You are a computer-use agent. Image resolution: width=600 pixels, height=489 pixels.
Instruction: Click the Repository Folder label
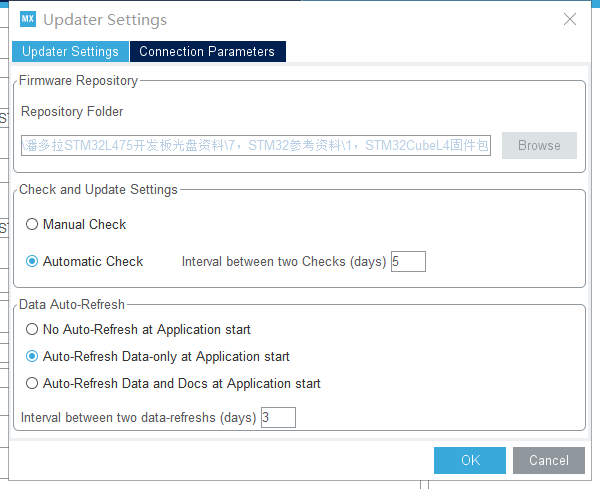[72, 111]
